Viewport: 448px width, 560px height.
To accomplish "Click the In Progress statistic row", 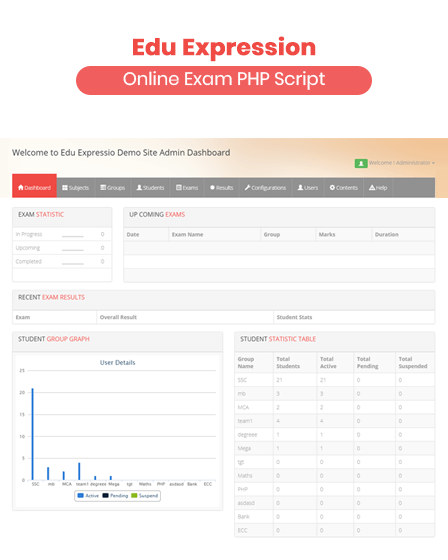I will [62, 234].
